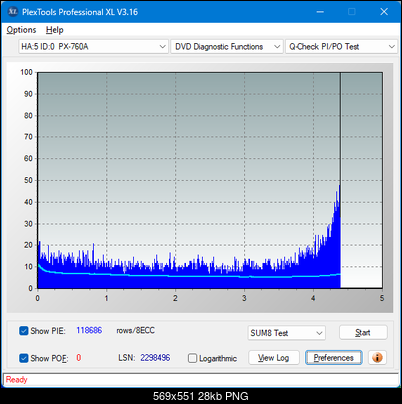The width and height of the screenshot is (402, 404).
Task: Open the SUM8 Test dropdown
Action: (x=287, y=333)
